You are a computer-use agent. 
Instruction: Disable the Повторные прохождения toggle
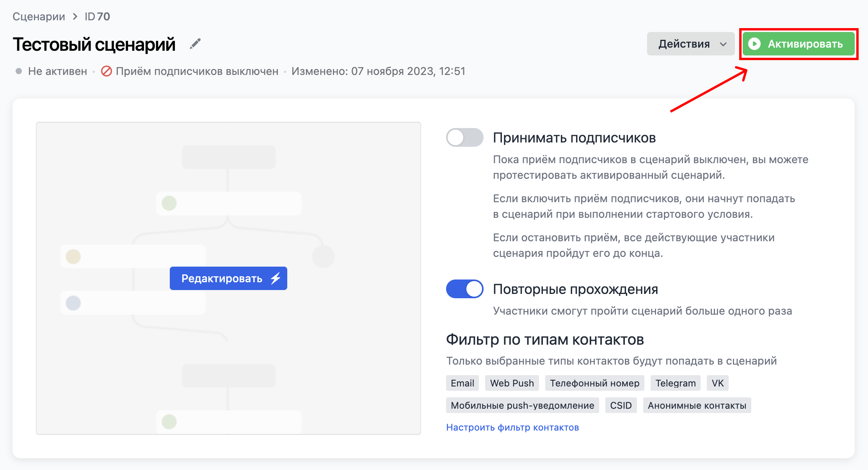pos(465,289)
